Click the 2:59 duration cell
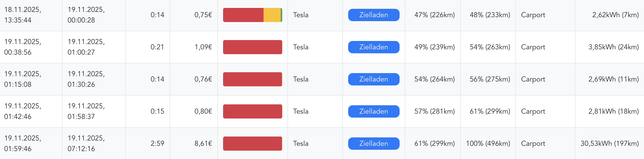The width and height of the screenshot is (644, 159). [x=157, y=144]
